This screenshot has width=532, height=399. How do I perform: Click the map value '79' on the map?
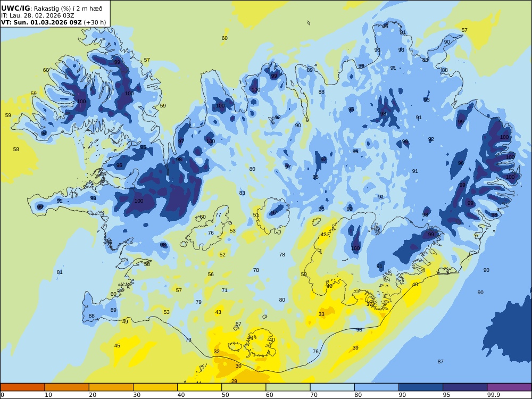pyautogui.click(x=198, y=302)
